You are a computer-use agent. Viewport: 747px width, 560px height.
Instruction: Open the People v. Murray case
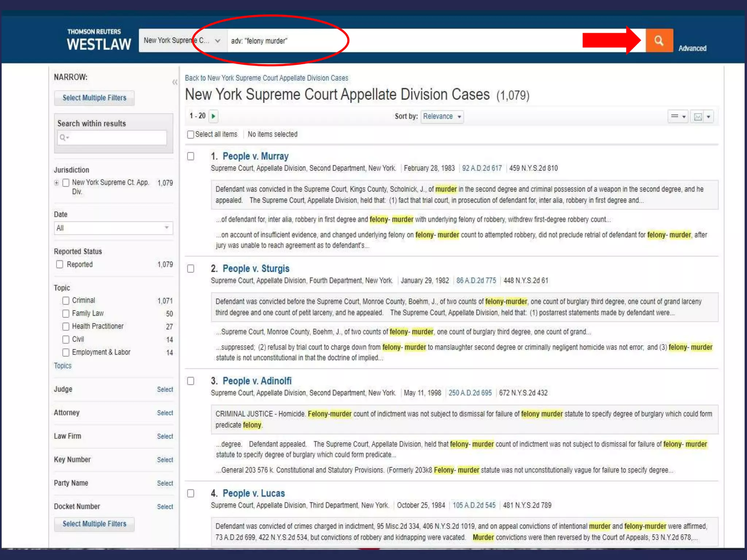[255, 156]
